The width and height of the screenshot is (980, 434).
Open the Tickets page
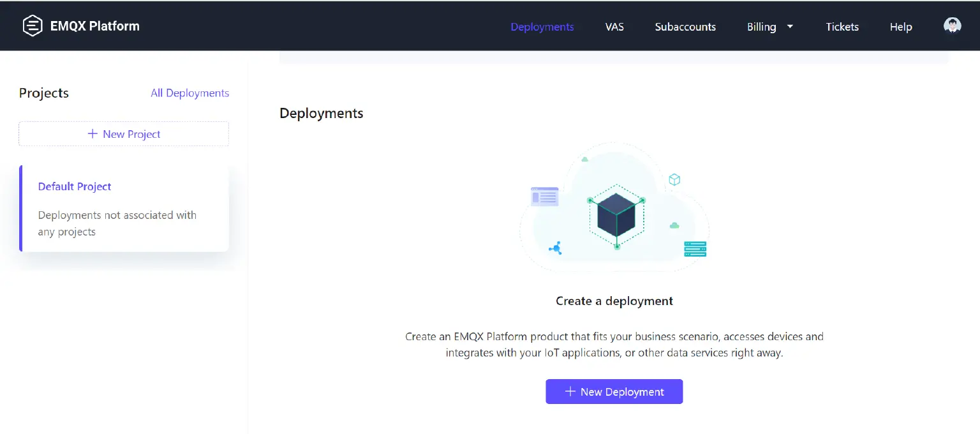pos(842,27)
